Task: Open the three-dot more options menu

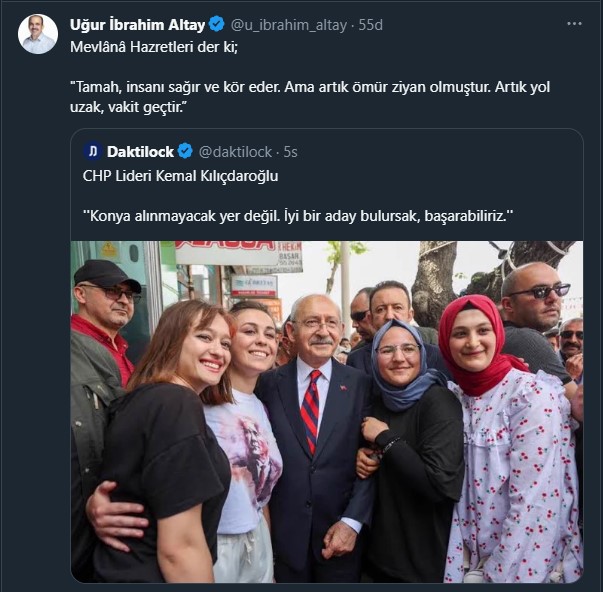Action: [574, 24]
